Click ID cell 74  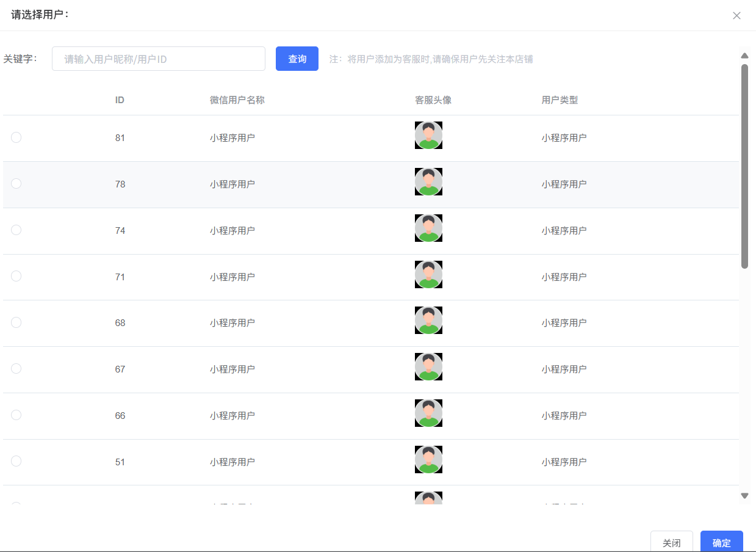120,231
